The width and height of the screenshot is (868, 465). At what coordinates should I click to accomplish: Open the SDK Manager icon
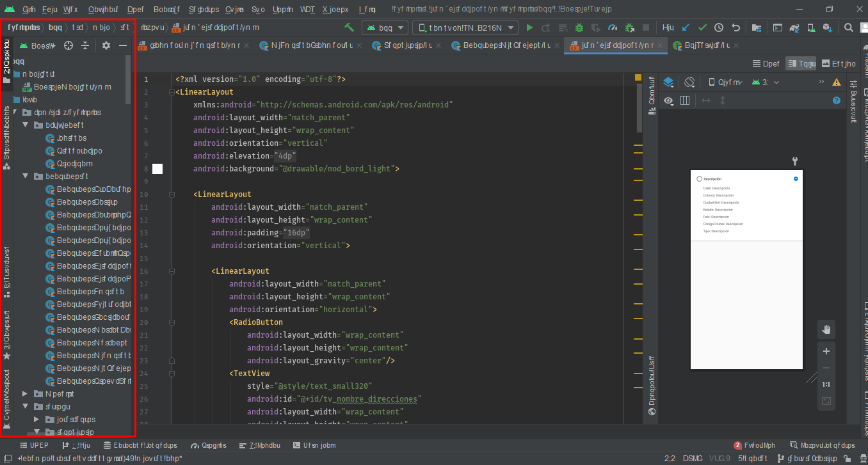tap(826, 28)
